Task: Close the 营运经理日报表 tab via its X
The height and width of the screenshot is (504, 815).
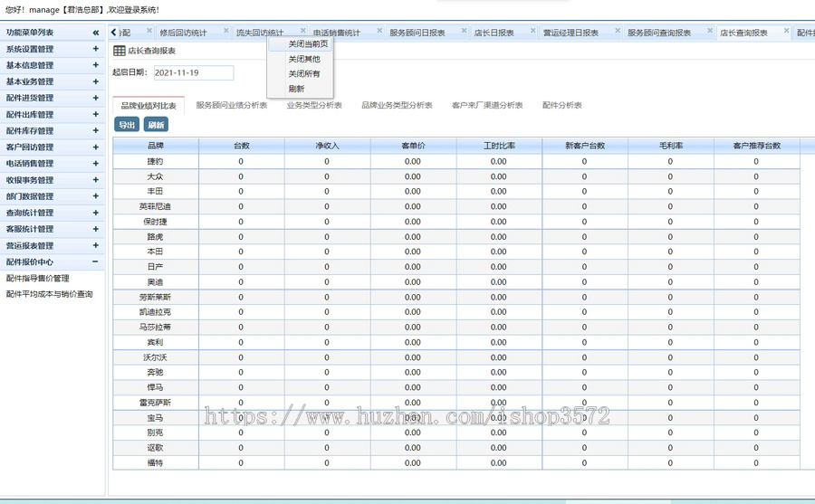Action: pyautogui.click(x=618, y=31)
